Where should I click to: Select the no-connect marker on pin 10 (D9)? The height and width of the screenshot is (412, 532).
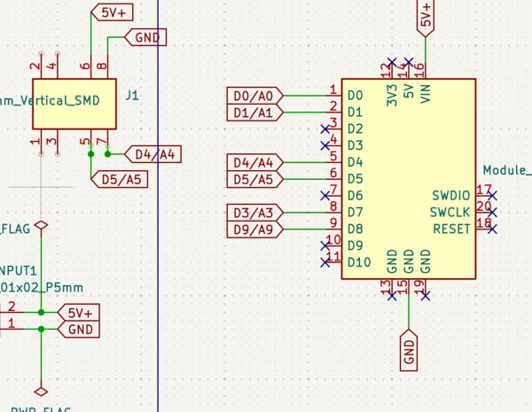325,245
